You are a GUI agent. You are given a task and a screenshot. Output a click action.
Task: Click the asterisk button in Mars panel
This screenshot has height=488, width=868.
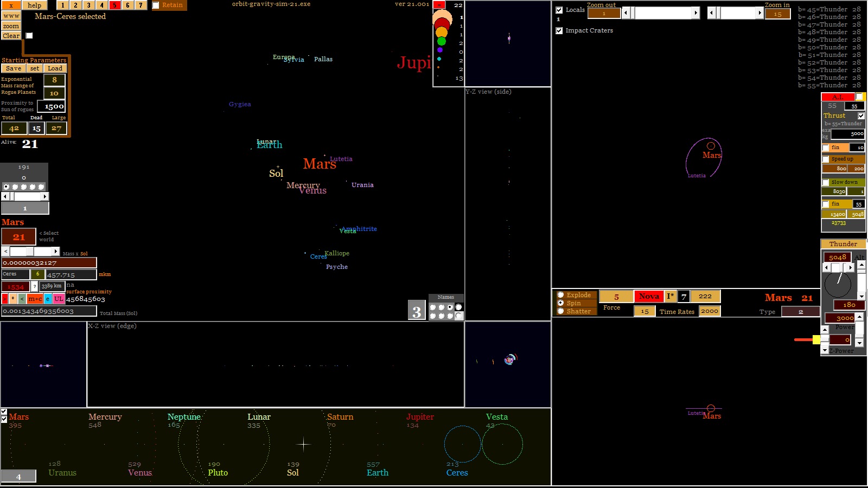click(13, 299)
